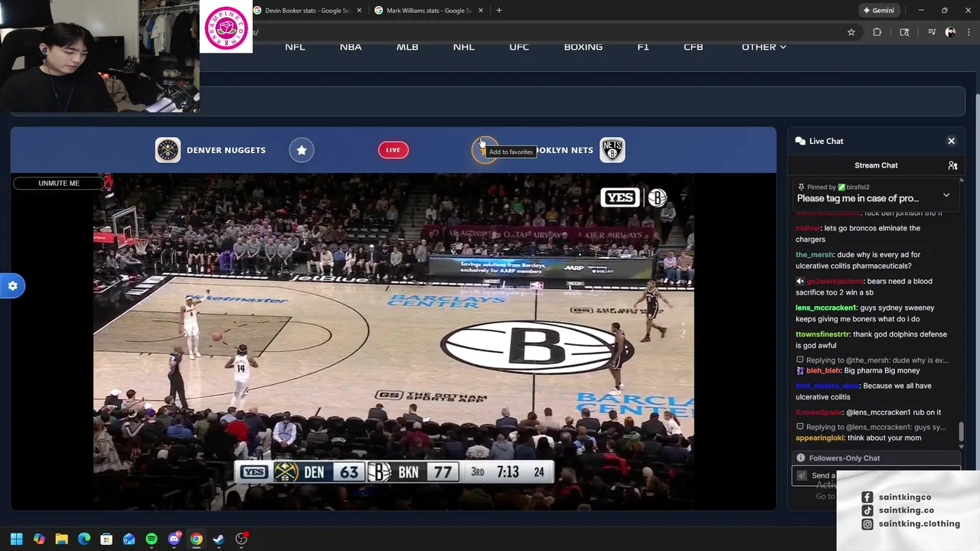Screen dimensions: 980x551
Task: Click the Brooklyn Nets team logo
Action: pyautogui.click(x=612, y=150)
